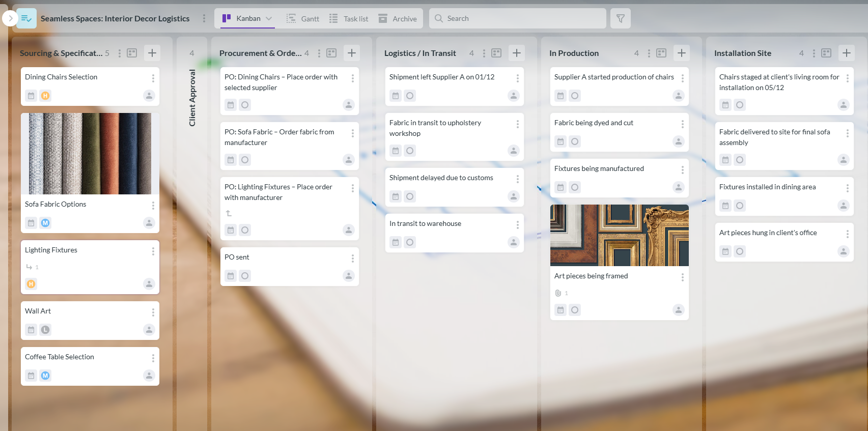This screenshot has width=868, height=431.
Task: Mark PO sent card as complete
Action: coord(245,276)
